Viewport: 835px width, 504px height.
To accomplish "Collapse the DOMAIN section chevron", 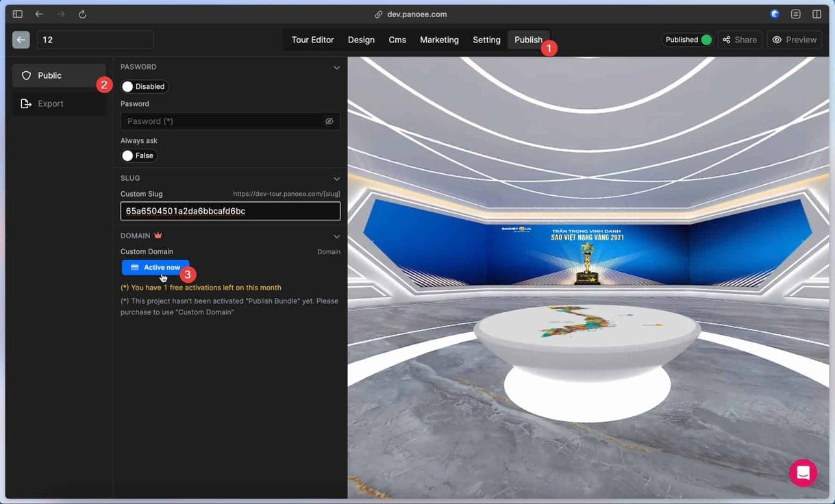I will point(336,236).
